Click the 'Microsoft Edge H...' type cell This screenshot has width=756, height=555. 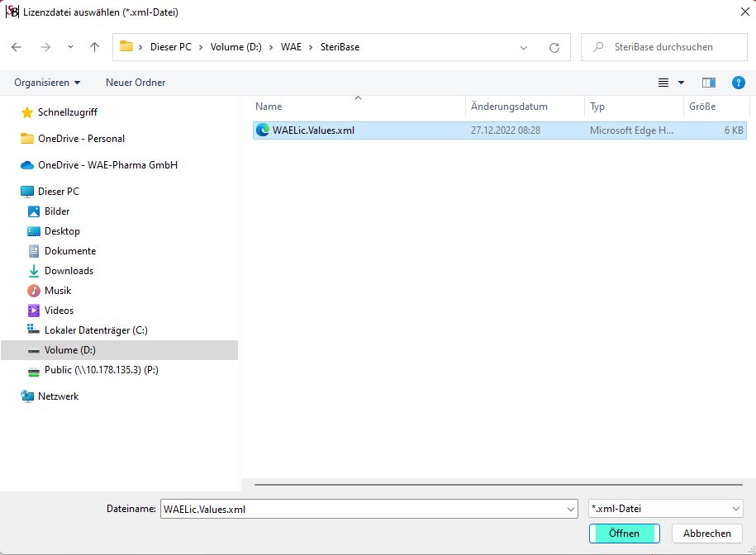point(631,130)
